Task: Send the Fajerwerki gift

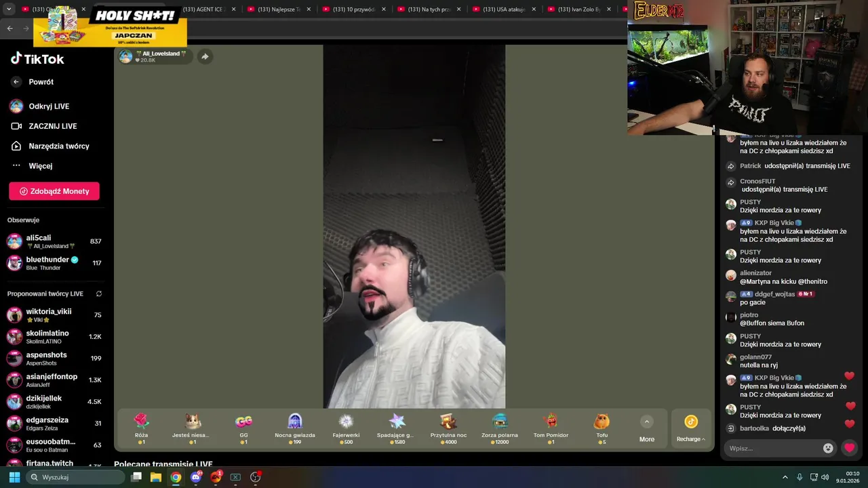Action: tap(347, 428)
